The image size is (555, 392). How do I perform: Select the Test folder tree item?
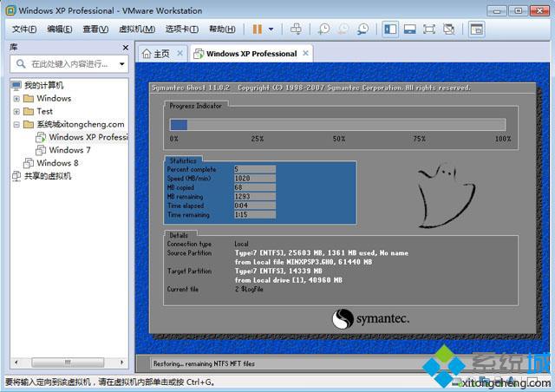pos(44,112)
